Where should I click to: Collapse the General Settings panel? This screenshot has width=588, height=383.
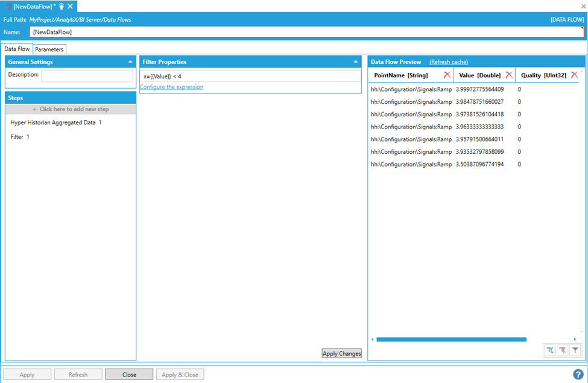pyautogui.click(x=130, y=62)
